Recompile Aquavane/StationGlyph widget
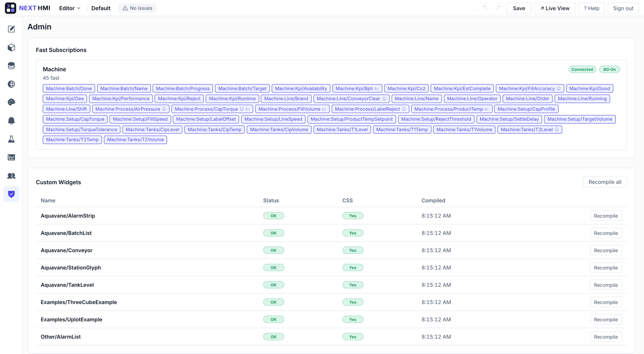Screen dimensions: 644x354 coord(606,268)
